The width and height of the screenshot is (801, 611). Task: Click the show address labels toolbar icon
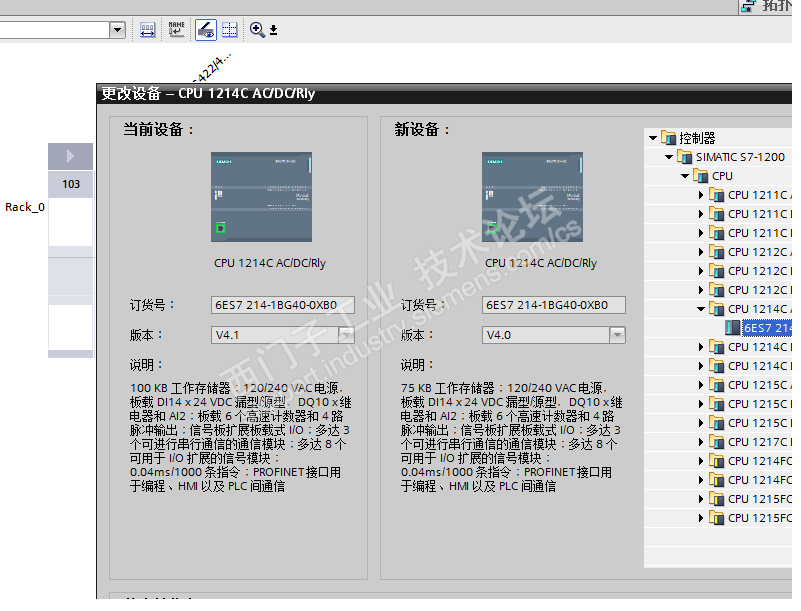[148, 30]
